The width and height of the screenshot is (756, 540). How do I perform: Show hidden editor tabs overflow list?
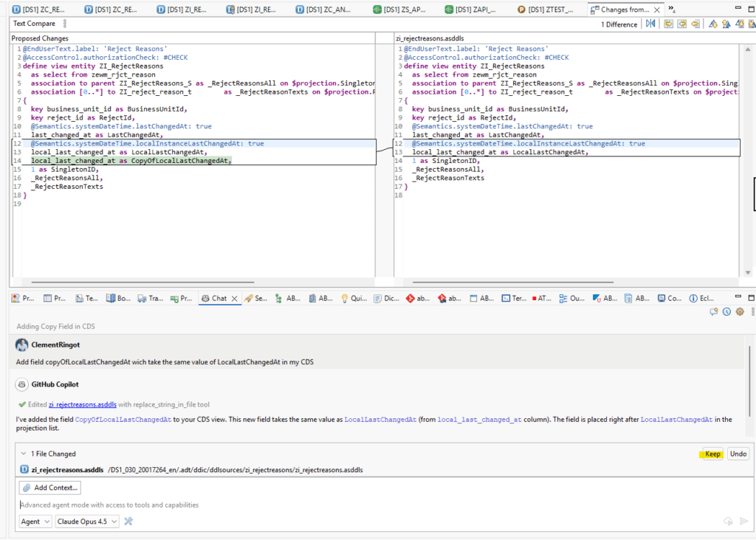pyautogui.click(x=671, y=10)
